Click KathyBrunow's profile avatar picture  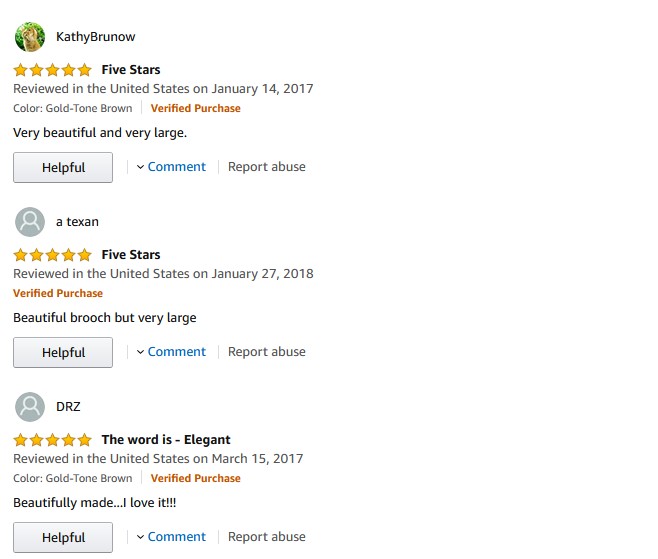click(30, 37)
